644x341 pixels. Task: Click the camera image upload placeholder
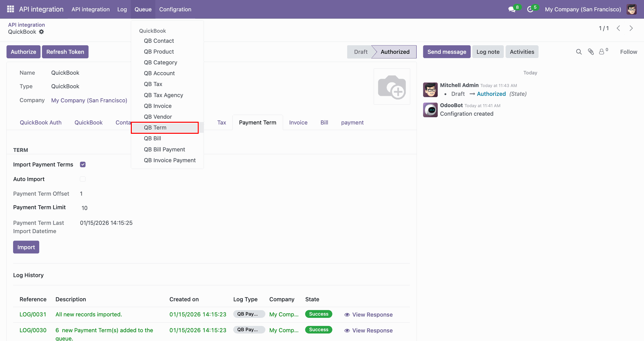click(392, 87)
